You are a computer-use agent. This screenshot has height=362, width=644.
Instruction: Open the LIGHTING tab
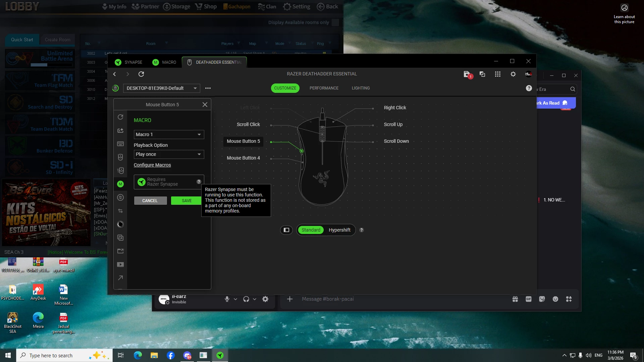(x=361, y=88)
